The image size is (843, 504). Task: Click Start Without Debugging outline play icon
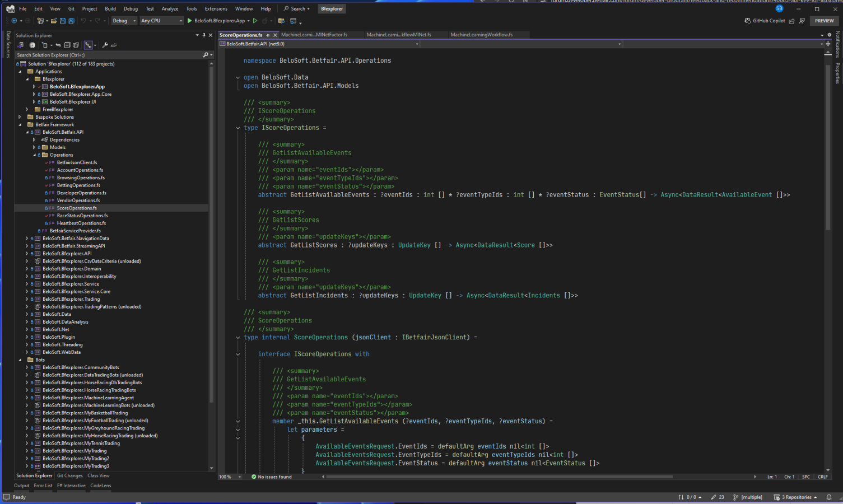255,21
